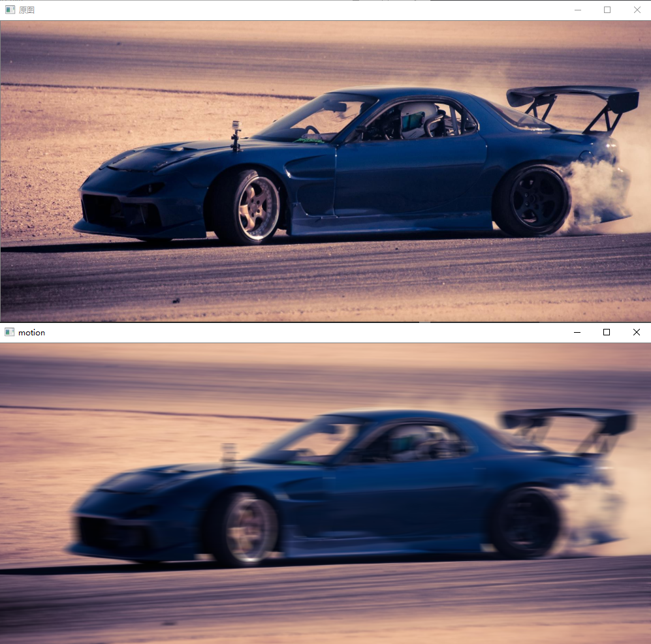The height and width of the screenshot is (644, 651).
Task: Open the motion window system icon
Action: click(x=10, y=332)
